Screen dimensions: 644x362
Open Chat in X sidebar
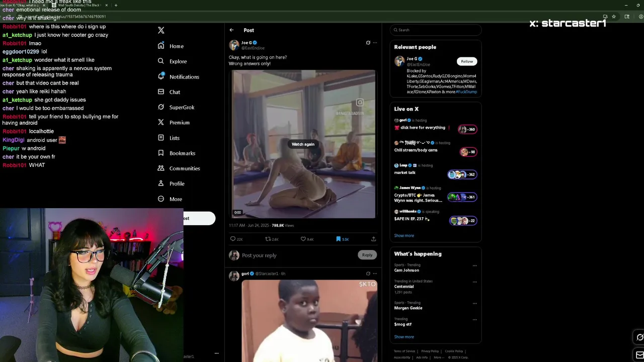[x=169, y=92]
